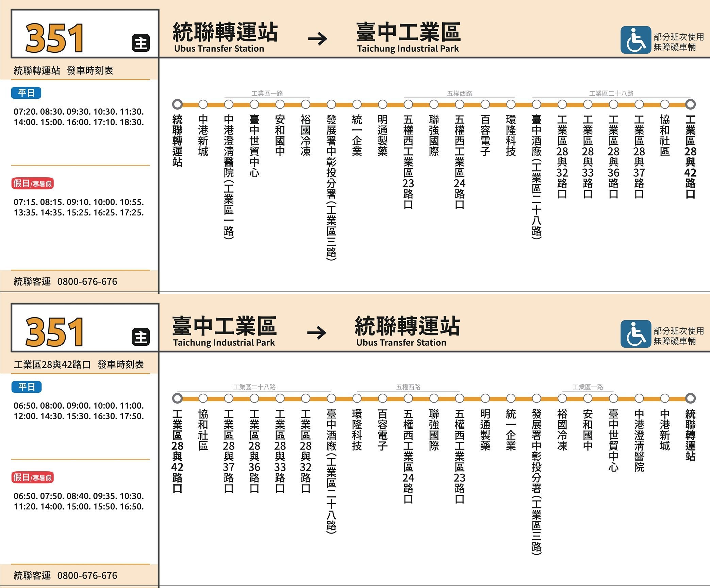Click the stop circle above 安和國中 on upper route

[280, 104]
